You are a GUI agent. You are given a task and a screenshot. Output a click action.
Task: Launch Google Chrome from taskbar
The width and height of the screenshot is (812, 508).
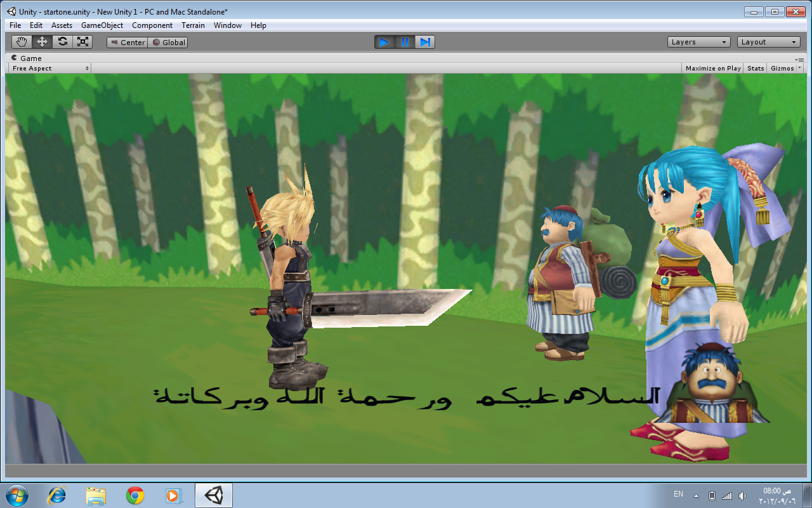pyautogui.click(x=134, y=495)
